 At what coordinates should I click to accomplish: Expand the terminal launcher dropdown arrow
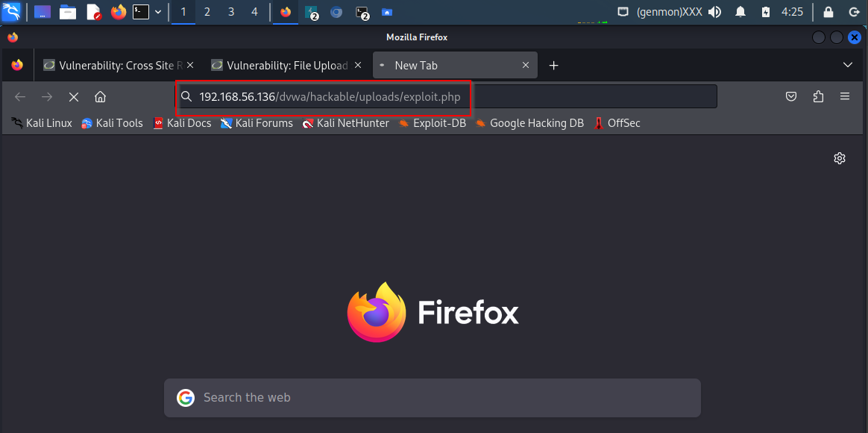158,12
